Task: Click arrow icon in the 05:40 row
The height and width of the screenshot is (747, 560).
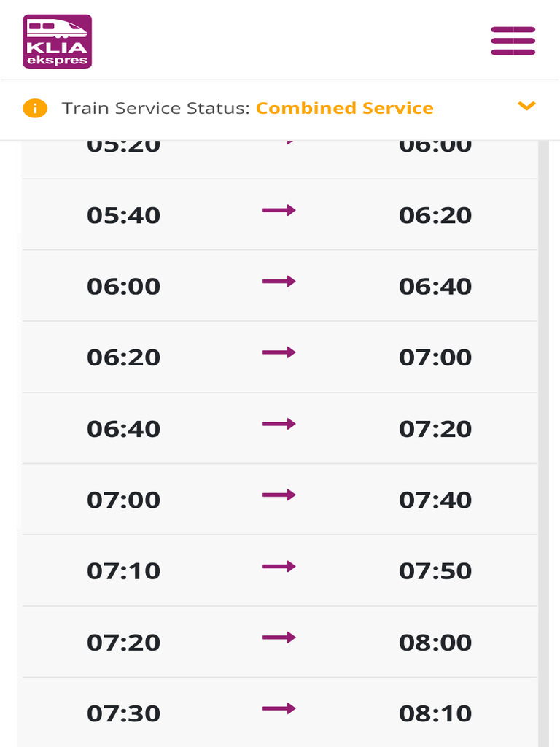Action: point(279,211)
